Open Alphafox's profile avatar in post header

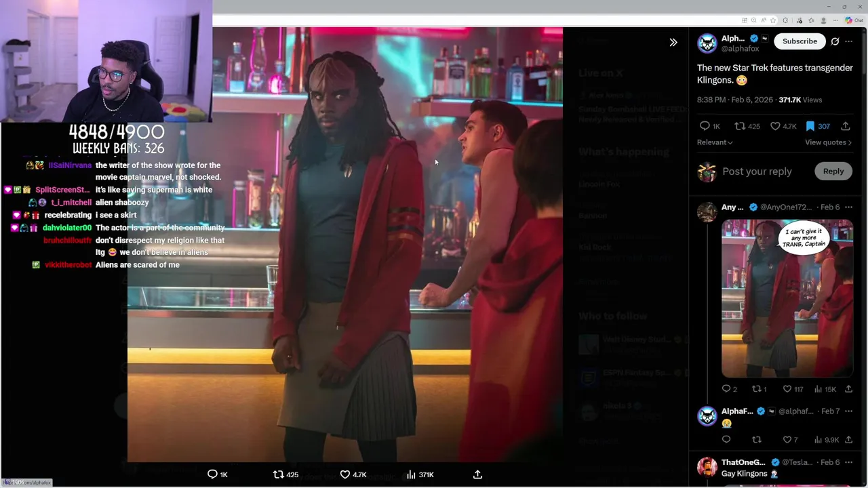(707, 43)
